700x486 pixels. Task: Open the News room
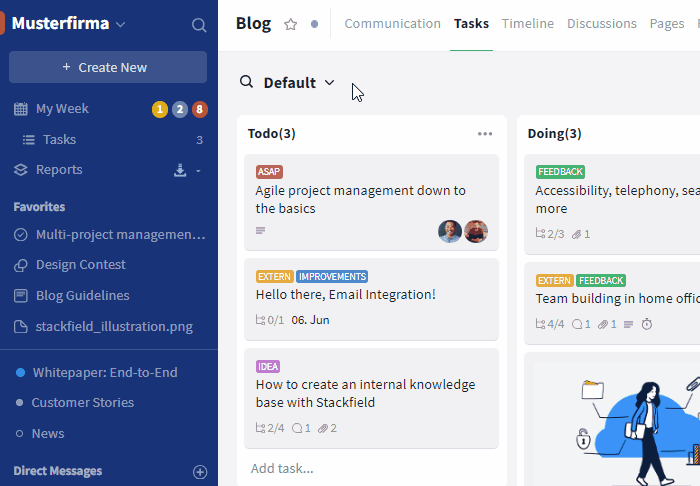[48, 434]
